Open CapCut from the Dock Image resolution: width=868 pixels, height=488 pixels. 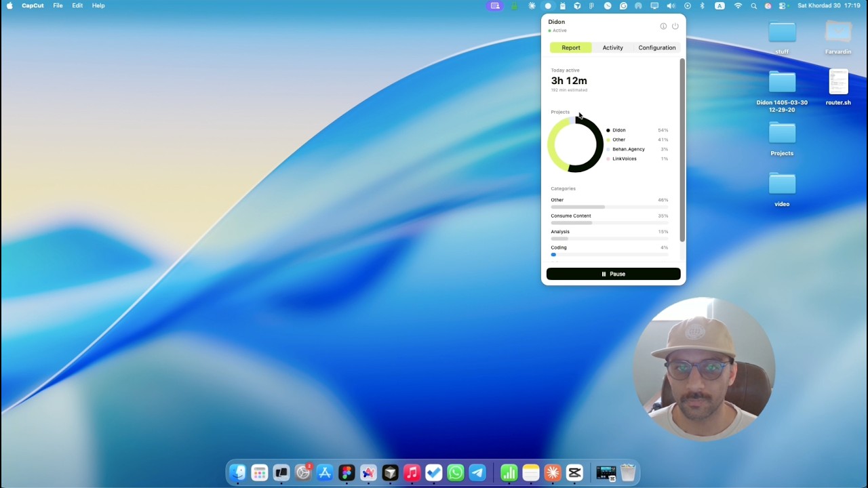[574, 472]
